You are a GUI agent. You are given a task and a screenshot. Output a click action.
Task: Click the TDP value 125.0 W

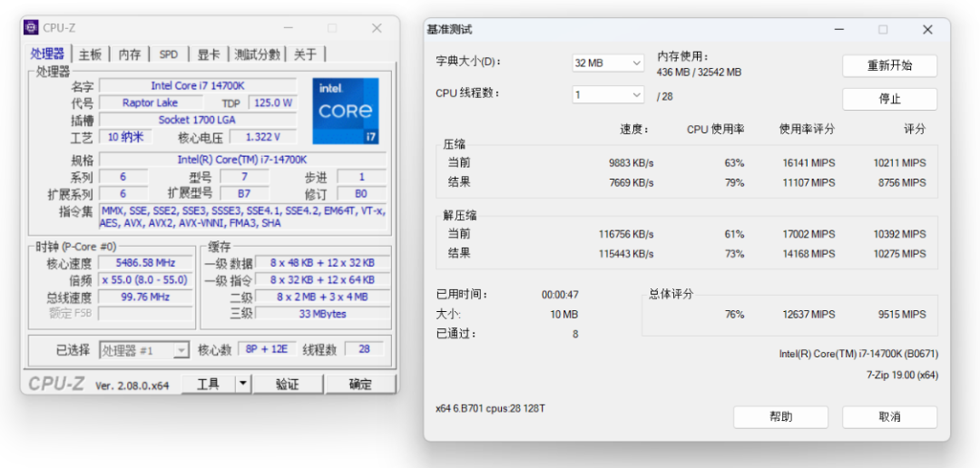click(x=272, y=102)
